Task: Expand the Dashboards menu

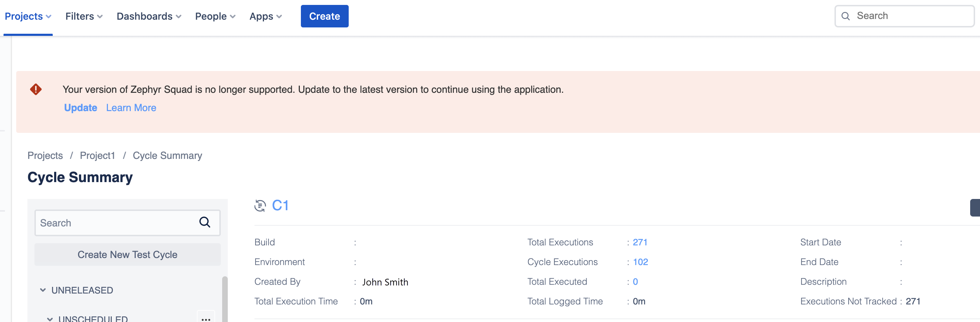Action: click(149, 17)
